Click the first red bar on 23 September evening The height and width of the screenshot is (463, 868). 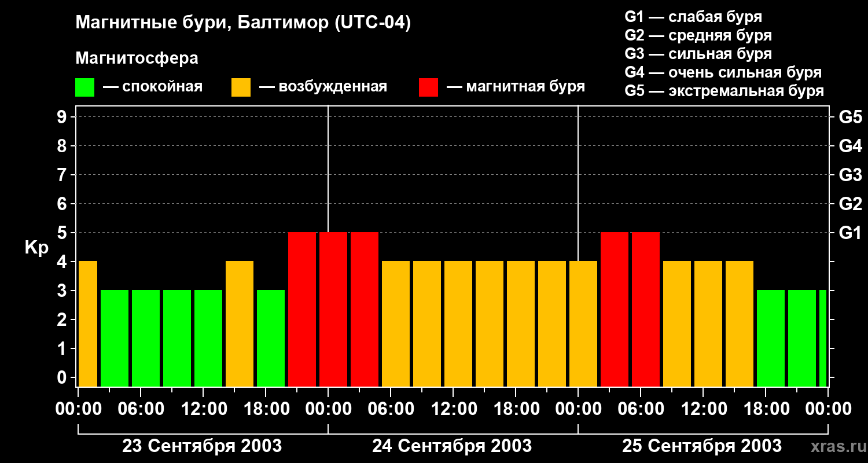(302, 309)
